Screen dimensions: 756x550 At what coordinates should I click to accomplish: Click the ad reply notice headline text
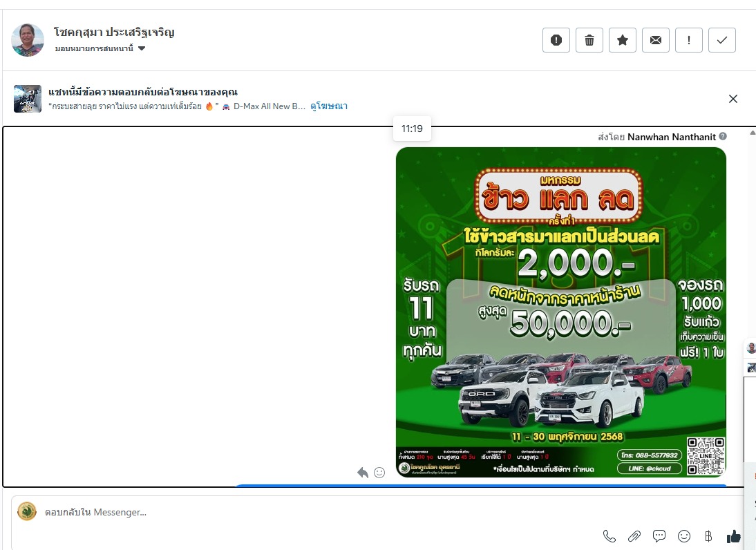(x=143, y=92)
